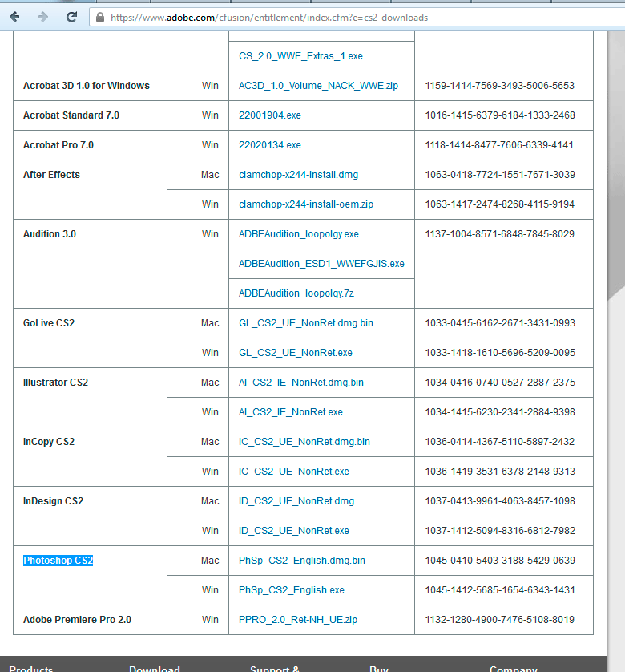625x672 pixels.
Task: Click Illustrator Win serial 1034-1415-6230-2341-2884-9398
Action: pyautogui.click(x=500, y=412)
